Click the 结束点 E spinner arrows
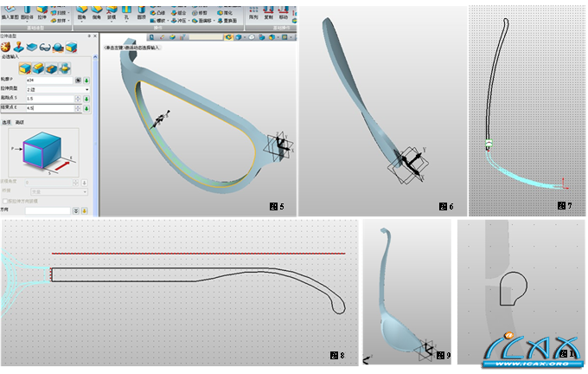588x374 pixels. point(78,108)
